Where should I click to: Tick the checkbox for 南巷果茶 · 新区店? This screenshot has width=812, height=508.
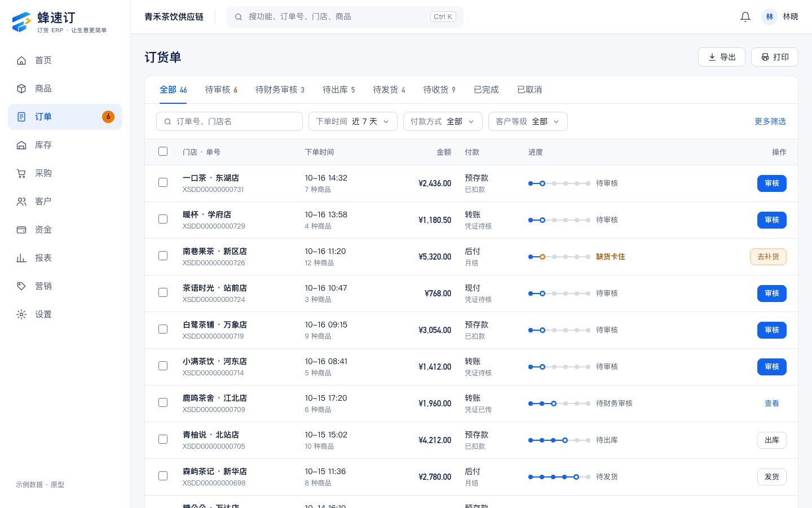tap(163, 256)
